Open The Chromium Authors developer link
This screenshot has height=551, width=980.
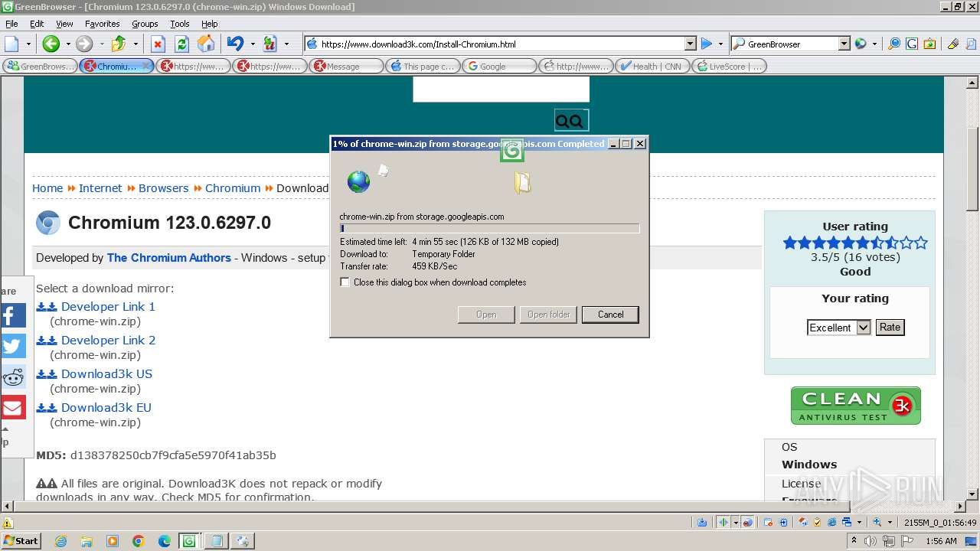coord(168,258)
